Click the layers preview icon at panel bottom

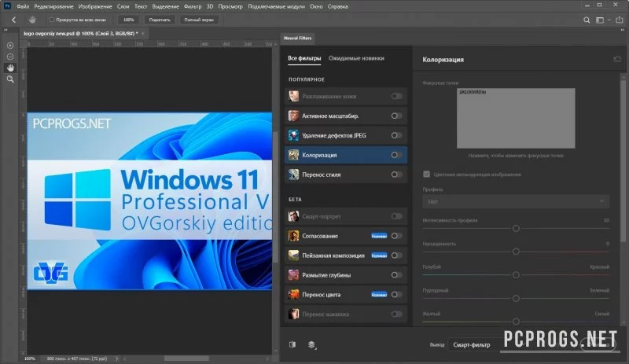[x=311, y=344]
